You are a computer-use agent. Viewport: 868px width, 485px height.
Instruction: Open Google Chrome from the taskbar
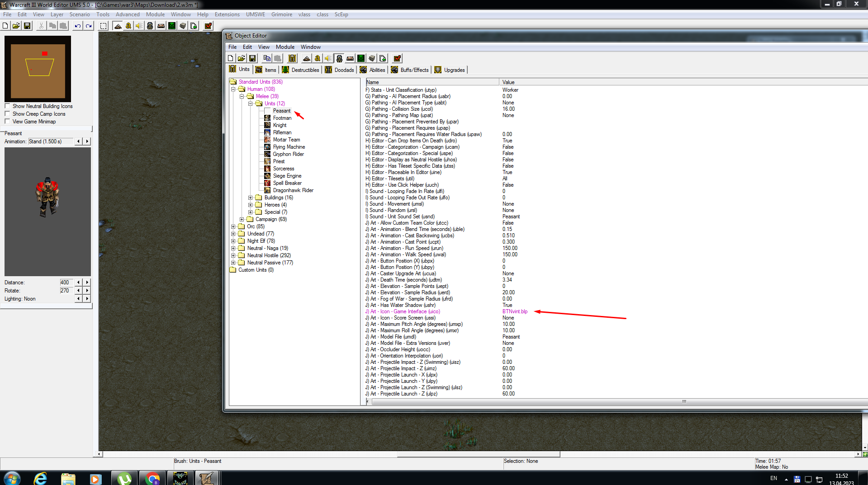(152, 478)
